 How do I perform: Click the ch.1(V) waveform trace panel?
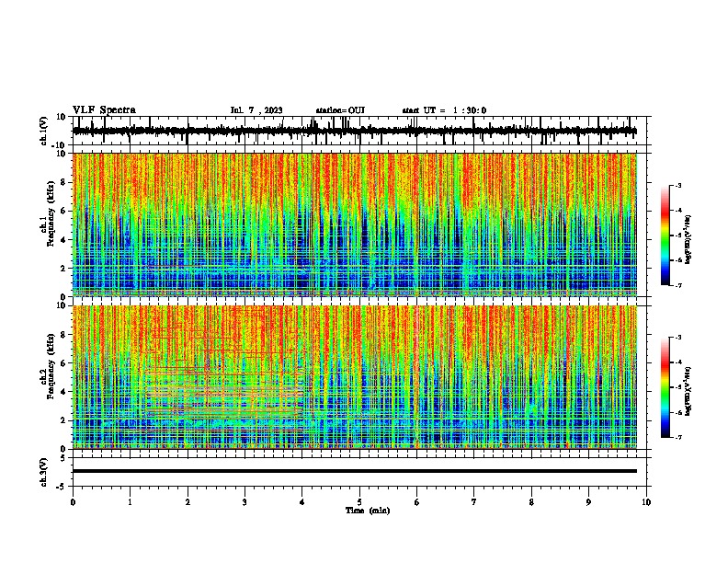point(359,131)
